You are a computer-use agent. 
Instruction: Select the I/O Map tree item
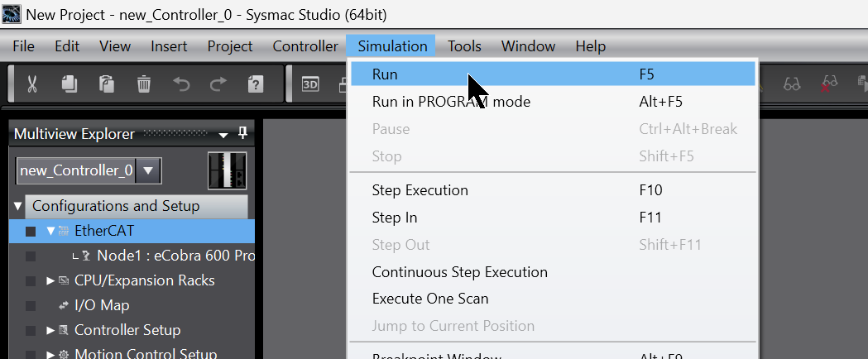[102, 305]
